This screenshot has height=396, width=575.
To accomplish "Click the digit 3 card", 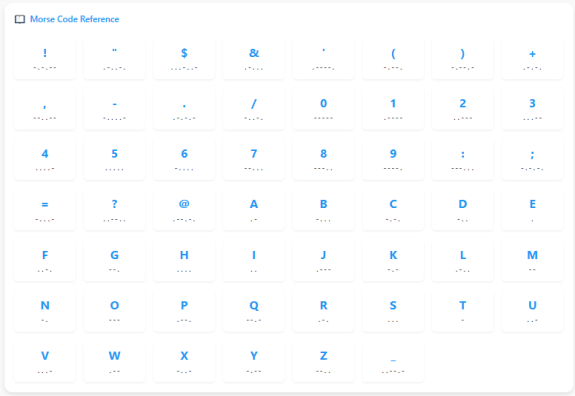I will [x=532, y=109].
